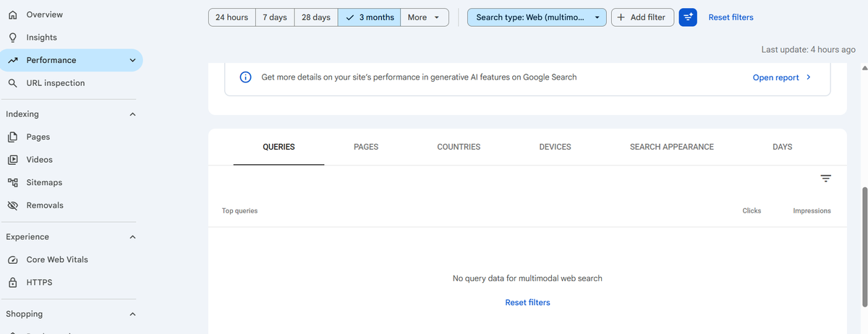Collapse the Shopping section
Image resolution: width=868 pixels, height=334 pixels.
coord(132,314)
